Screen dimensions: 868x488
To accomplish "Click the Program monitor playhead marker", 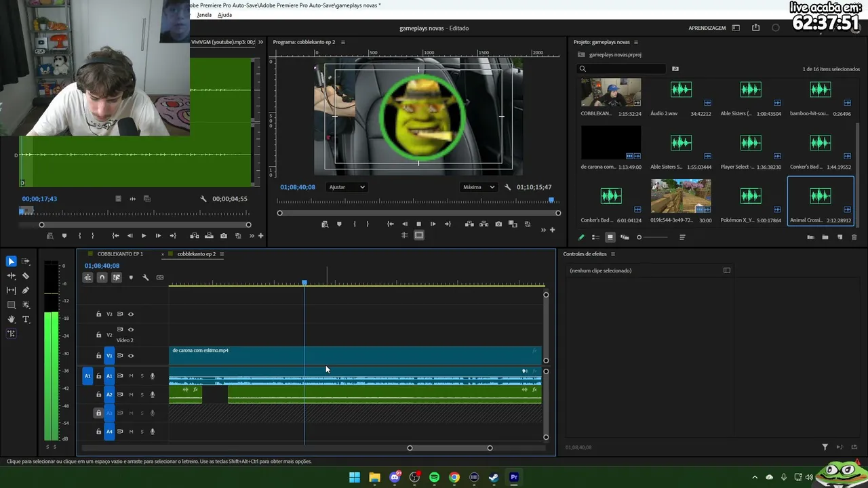I will click(551, 200).
